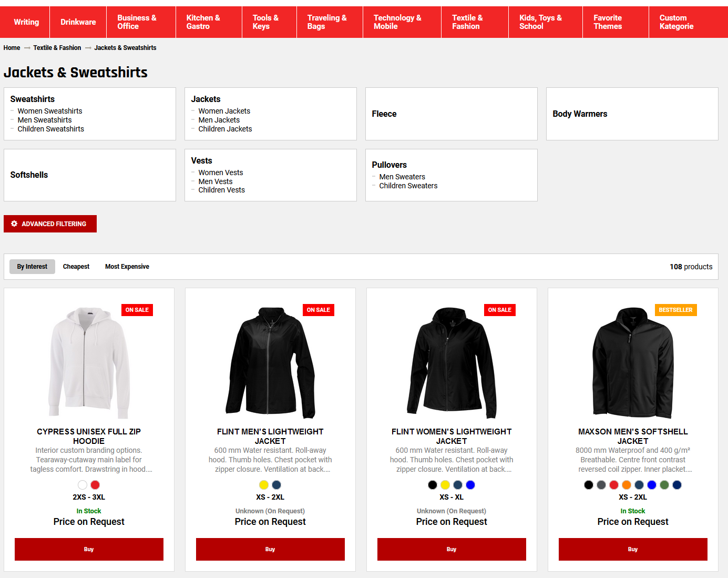Image resolution: width=728 pixels, height=578 pixels.
Task: Open Cypress Unisex Full Zip Hoodie title
Action: coord(89,436)
